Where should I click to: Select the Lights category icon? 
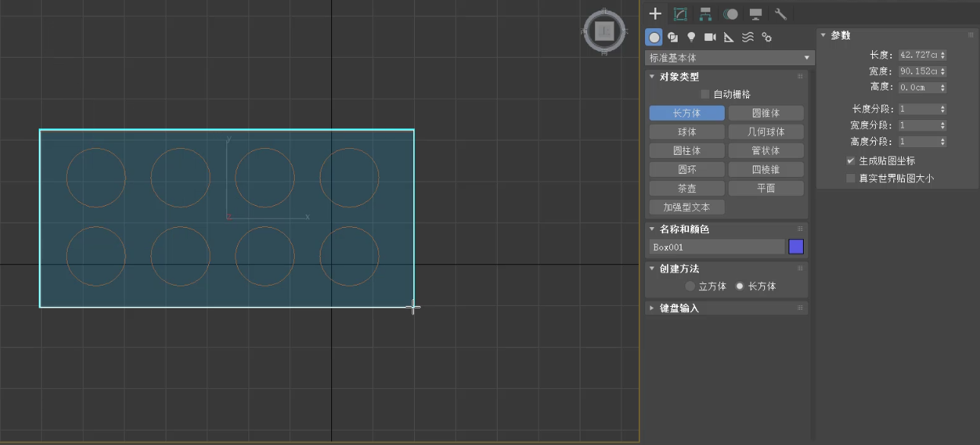(x=691, y=37)
